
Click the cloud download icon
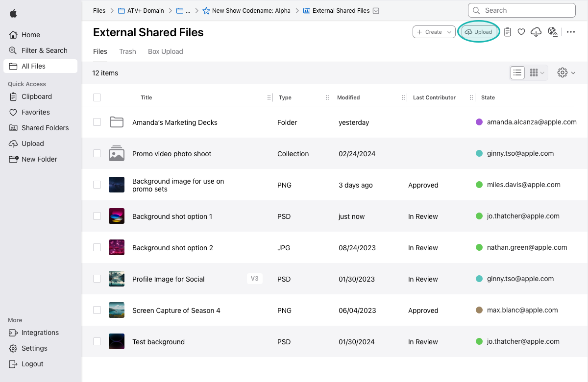point(536,32)
